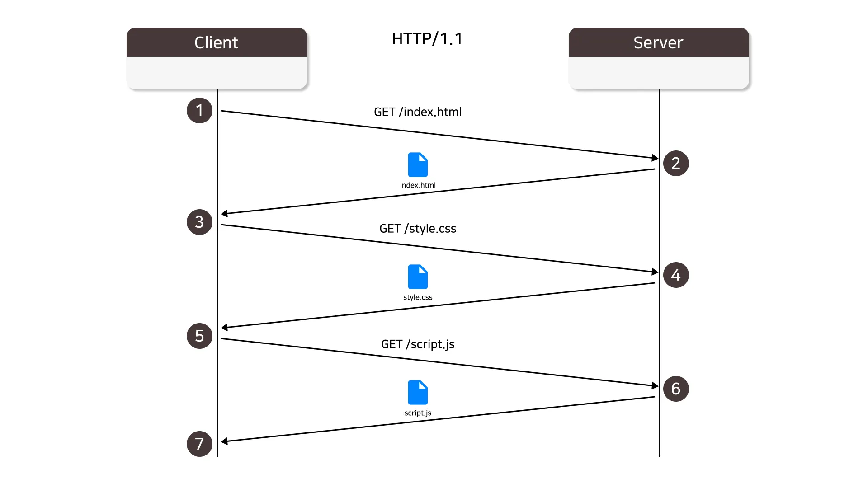This screenshot has width=868, height=488.
Task: Select step circle number 1
Action: (x=199, y=110)
